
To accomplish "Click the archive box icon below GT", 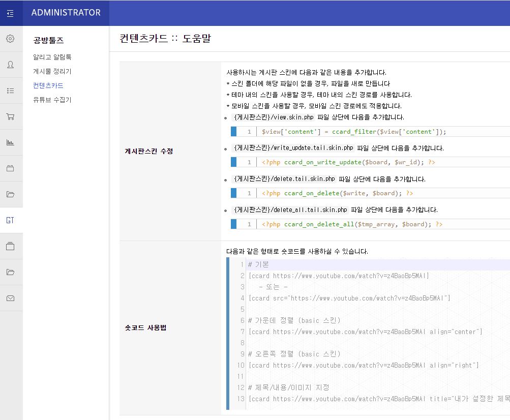I will click(11, 246).
